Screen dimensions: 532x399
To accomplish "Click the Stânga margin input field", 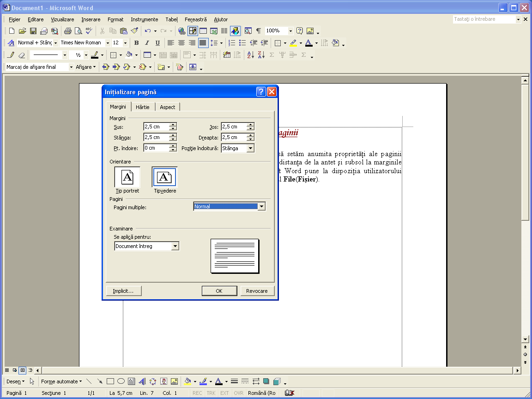I will [156, 138].
